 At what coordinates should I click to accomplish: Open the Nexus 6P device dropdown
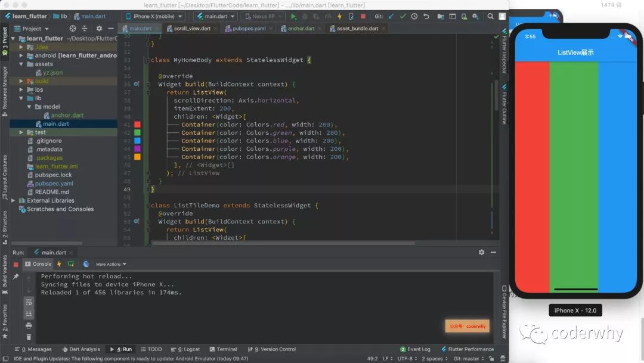point(264,17)
